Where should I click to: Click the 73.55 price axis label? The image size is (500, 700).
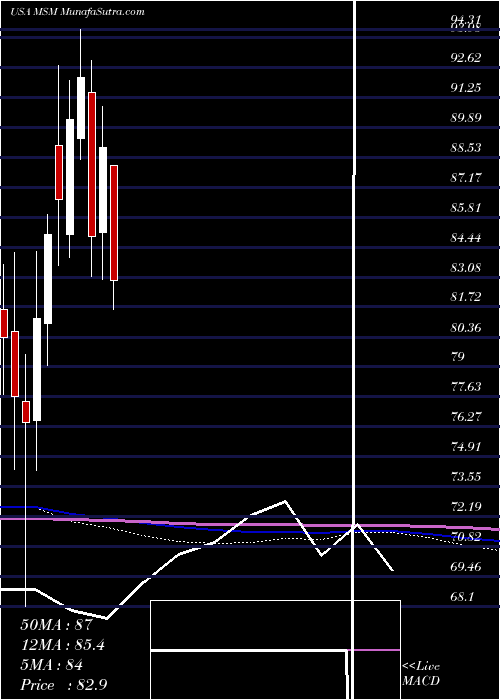466,477
